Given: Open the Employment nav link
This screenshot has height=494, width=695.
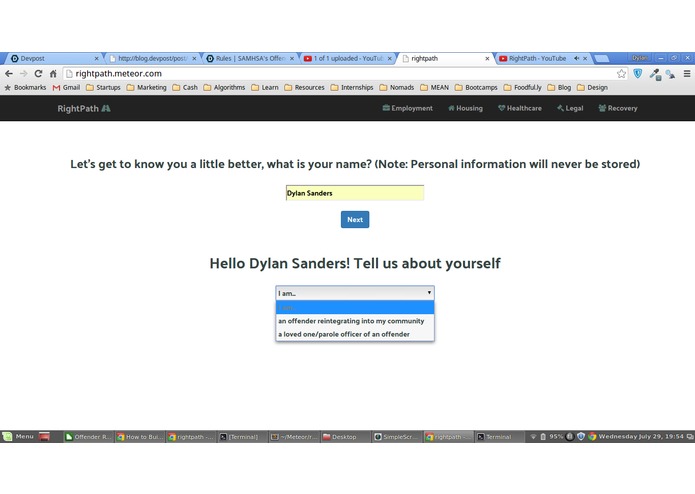Looking at the screenshot, I should point(407,108).
